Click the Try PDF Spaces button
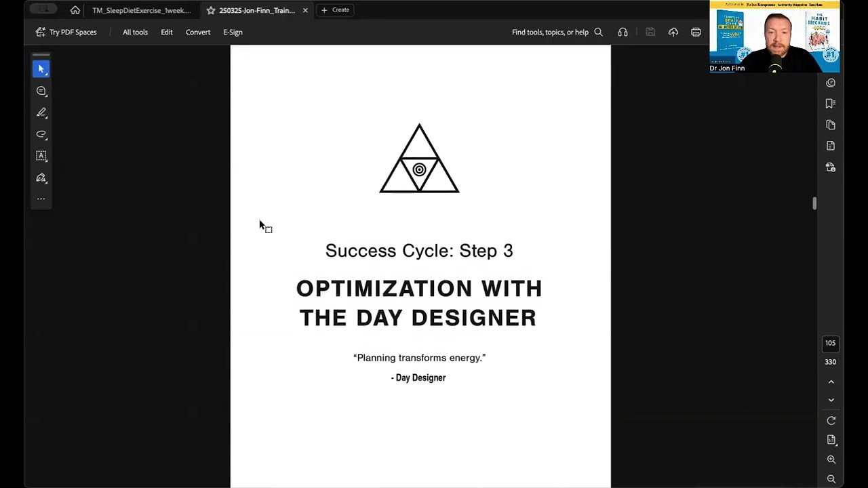Screen dimensions: 868x488 (x=66, y=32)
